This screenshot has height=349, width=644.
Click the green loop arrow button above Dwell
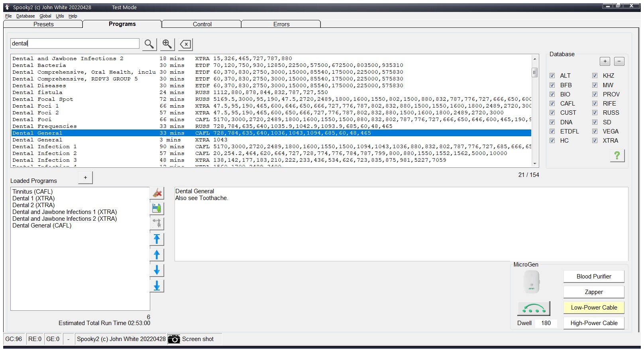(534, 308)
